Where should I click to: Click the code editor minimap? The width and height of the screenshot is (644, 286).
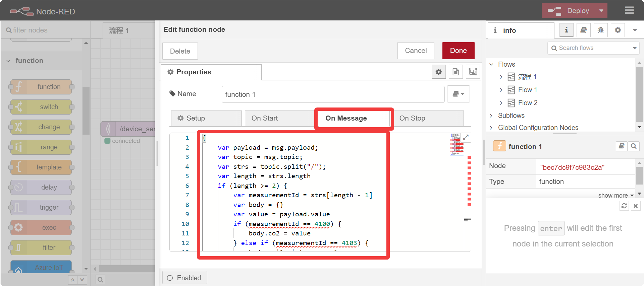[x=457, y=144]
